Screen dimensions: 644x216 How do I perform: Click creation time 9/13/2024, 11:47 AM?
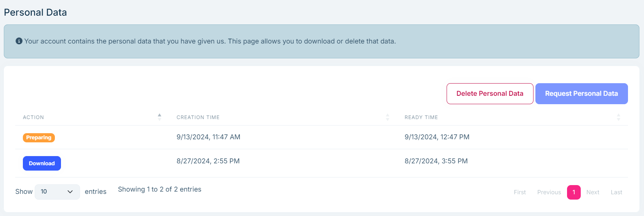(208, 137)
